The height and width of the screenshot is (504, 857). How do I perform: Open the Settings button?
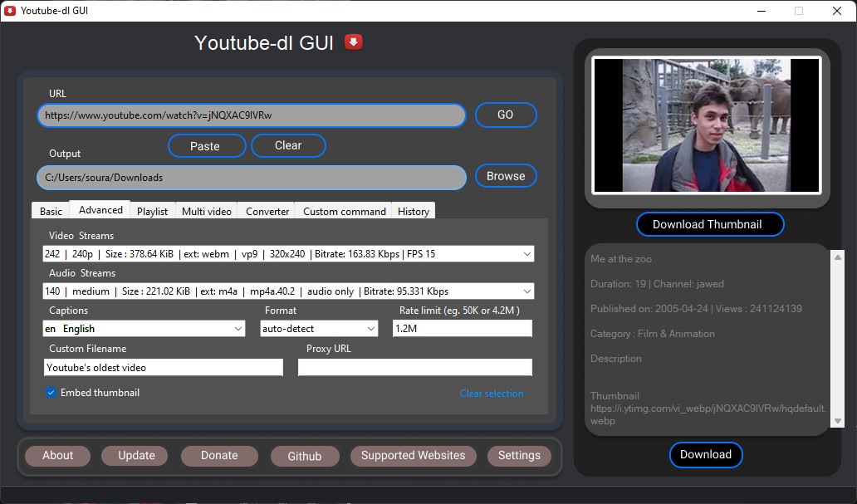(x=519, y=455)
